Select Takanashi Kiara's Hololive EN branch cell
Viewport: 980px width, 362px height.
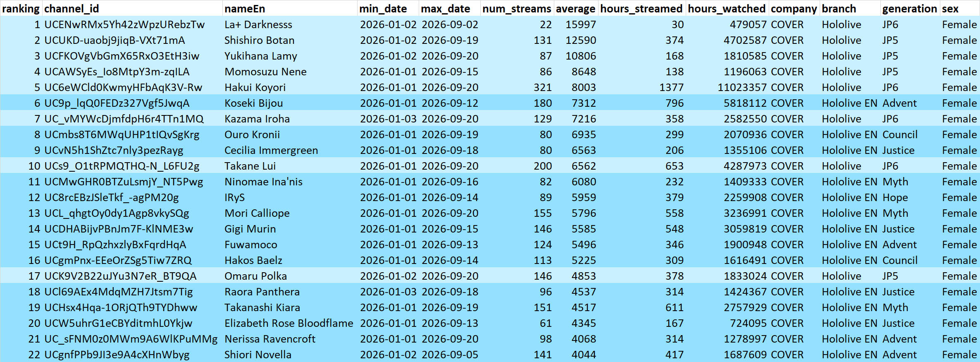[850, 307]
